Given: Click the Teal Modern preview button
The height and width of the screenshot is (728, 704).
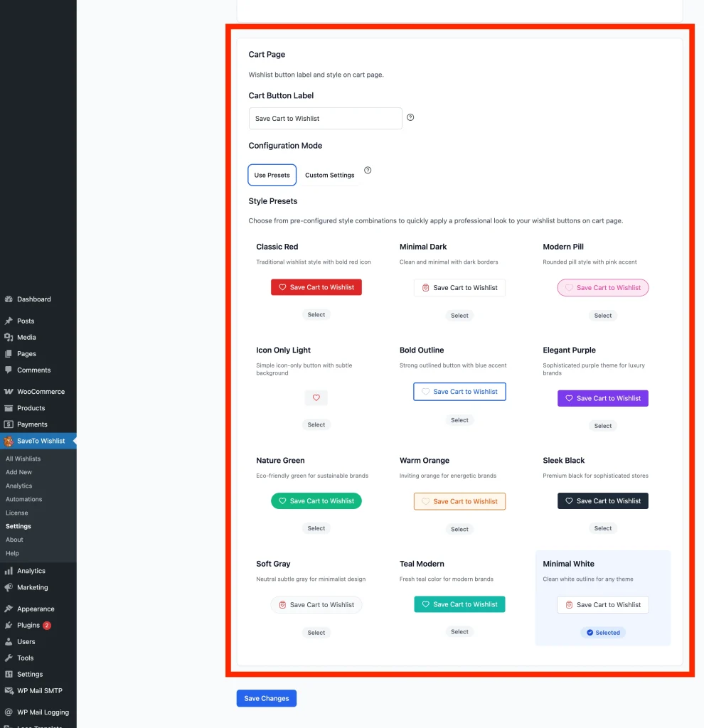Looking at the screenshot, I should point(460,604).
